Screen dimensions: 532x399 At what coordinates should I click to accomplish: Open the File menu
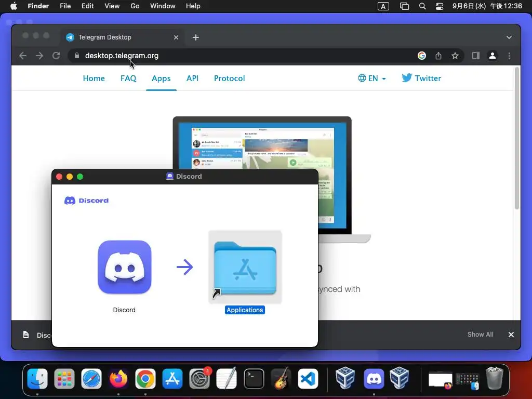[x=65, y=6]
